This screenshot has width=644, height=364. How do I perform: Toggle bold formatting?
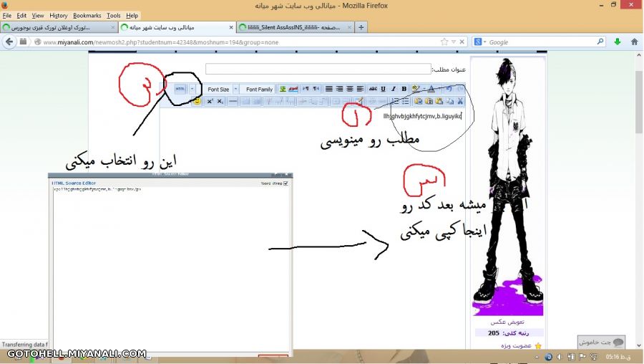[x=404, y=89]
